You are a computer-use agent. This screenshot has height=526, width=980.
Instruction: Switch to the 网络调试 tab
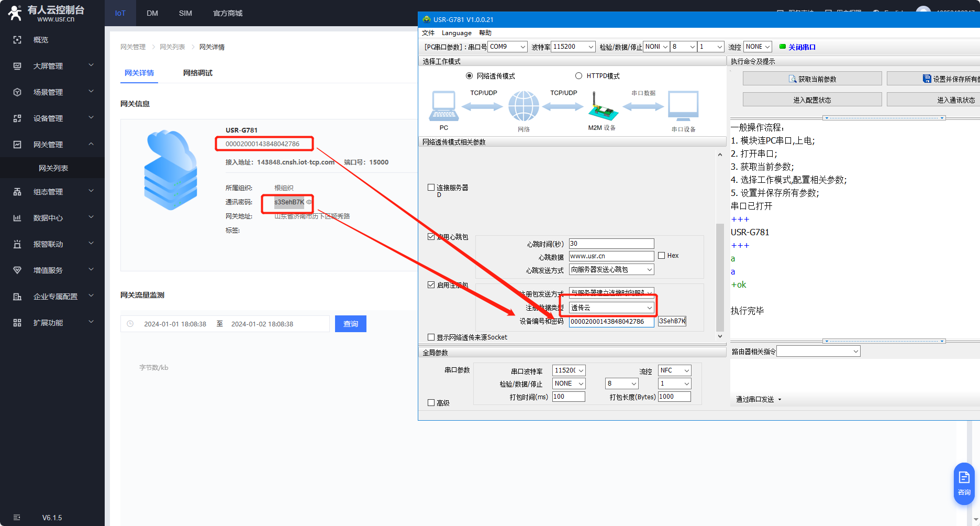point(197,73)
